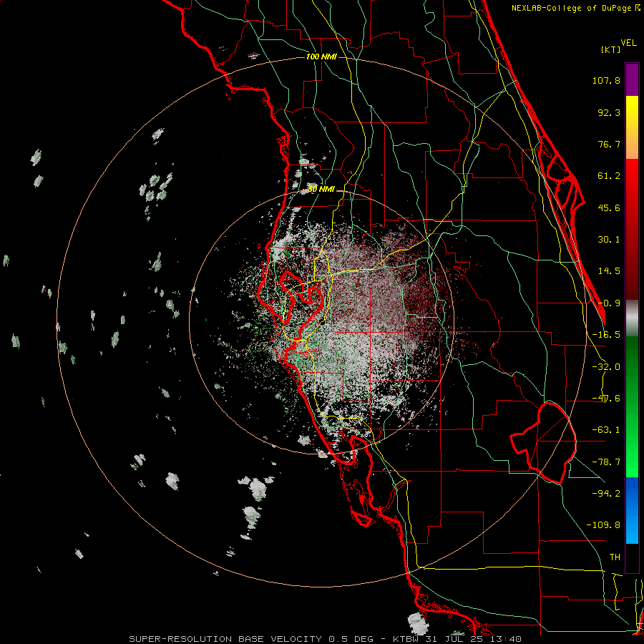Click the 107.8 velocity scale value
644x644 pixels.
pyautogui.click(x=606, y=80)
